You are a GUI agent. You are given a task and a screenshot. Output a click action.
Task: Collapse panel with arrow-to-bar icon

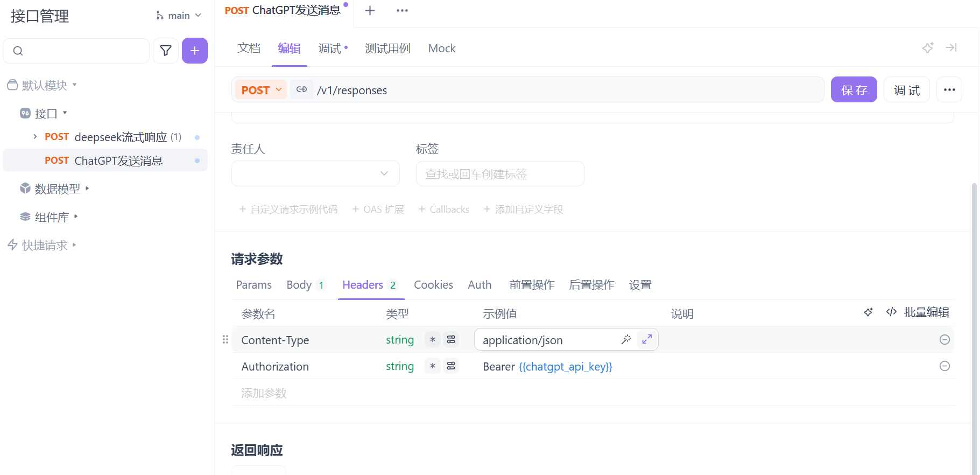(951, 48)
